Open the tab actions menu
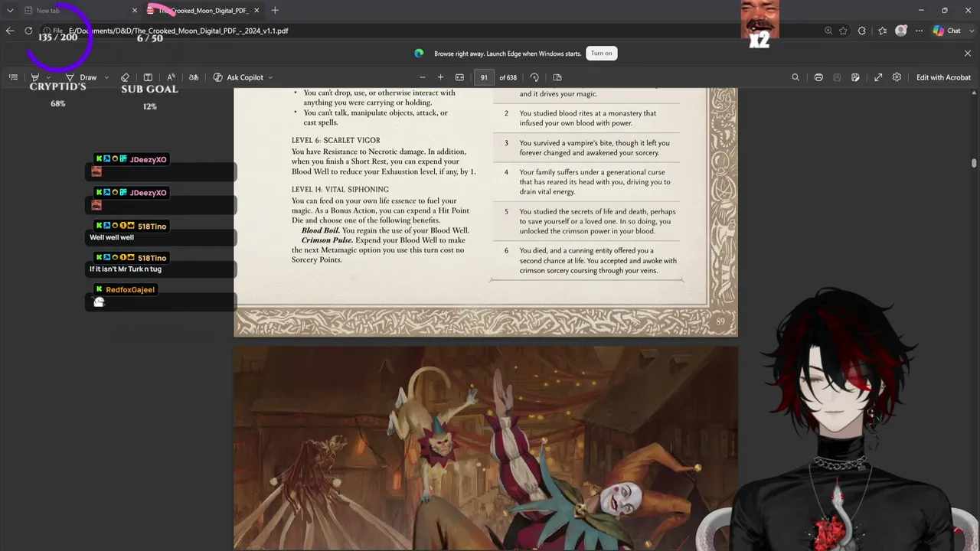The width and height of the screenshot is (980, 551). pyautogui.click(x=10, y=11)
